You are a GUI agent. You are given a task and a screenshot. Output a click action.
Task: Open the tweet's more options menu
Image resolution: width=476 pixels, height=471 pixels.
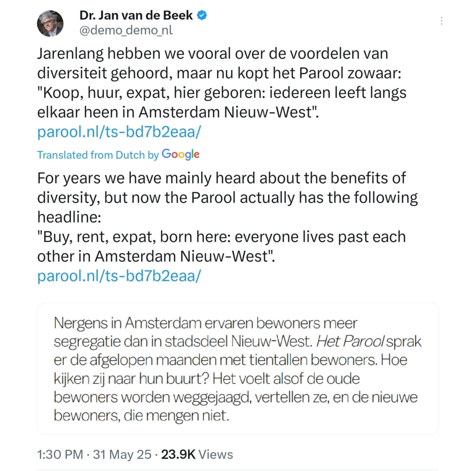coord(441,21)
